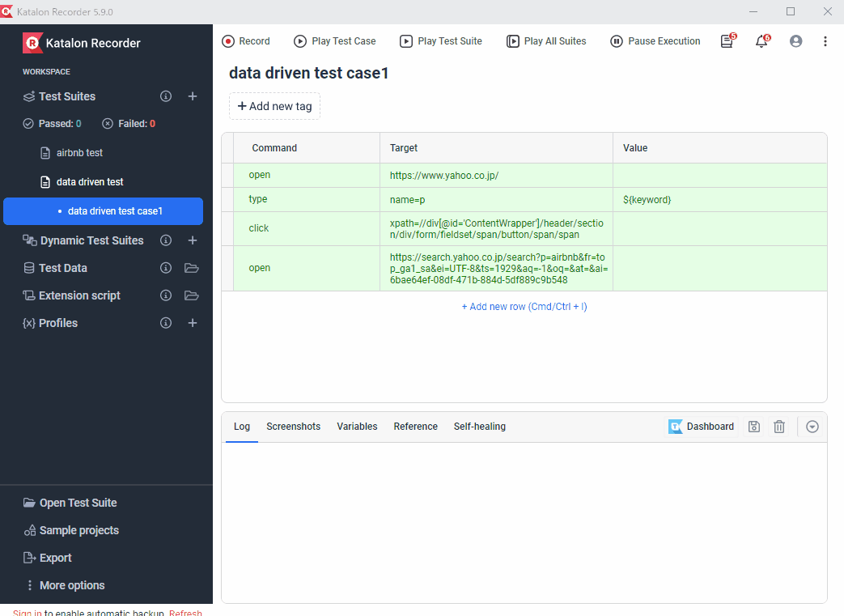Viewport: 844px width, 616px height.
Task: Click the Value column header
Action: [x=719, y=147]
